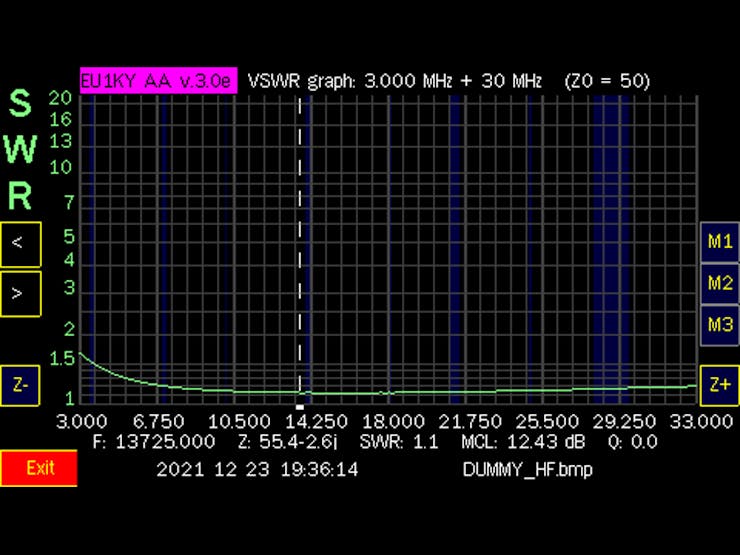The width and height of the screenshot is (740, 555).
Task: Click the 14.250 frequency axis label
Action: click(x=317, y=421)
